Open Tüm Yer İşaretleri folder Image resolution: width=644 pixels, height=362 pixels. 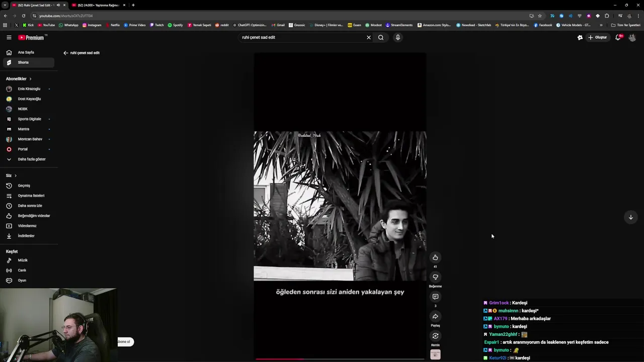click(625, 25)
